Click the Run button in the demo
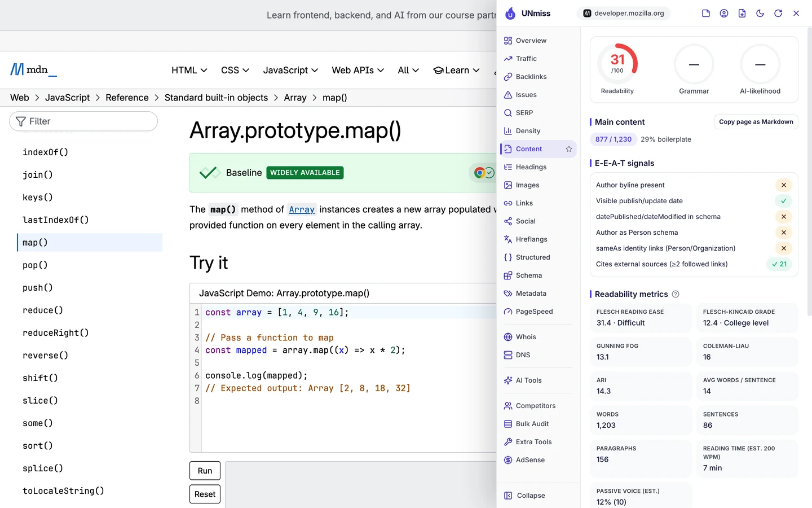Image resolution: width=812 pixels, height=508 pixels. click(x=205, y=471)
